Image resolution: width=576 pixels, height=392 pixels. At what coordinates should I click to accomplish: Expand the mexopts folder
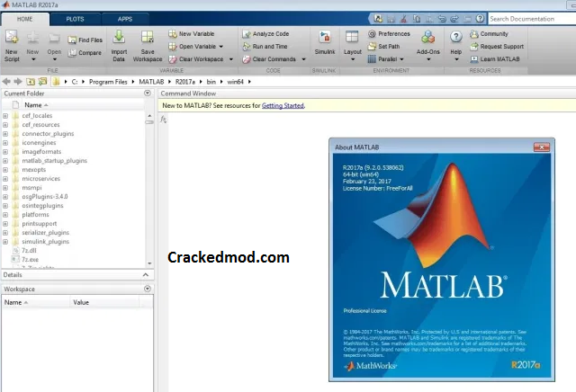(x=5, y=170)
